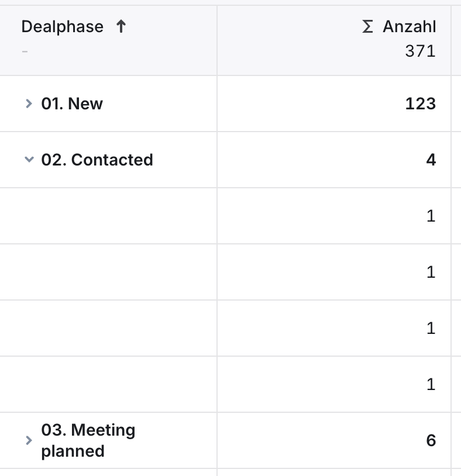Click the count 6 for Meeting planned
This screenshot has width=461, height=476.
tap(431, 440)
